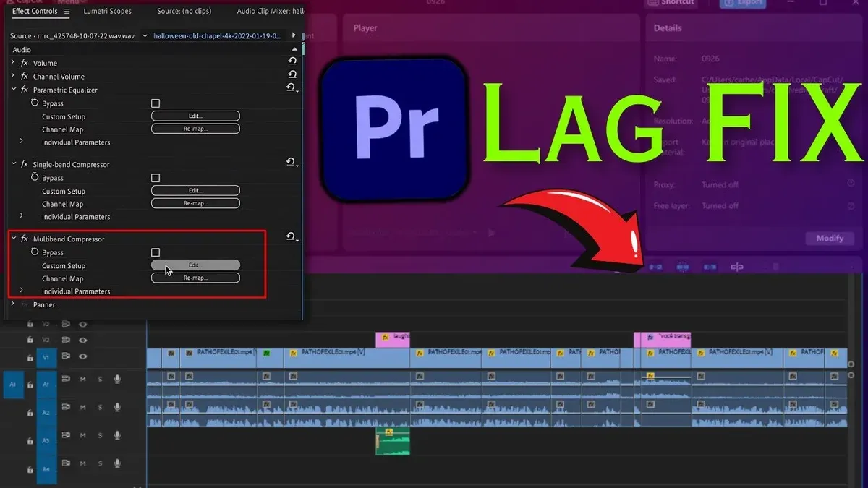868x488 pixels.
Task: Toggle the Multiband Compressor fx switch
Action: point(25,239)
